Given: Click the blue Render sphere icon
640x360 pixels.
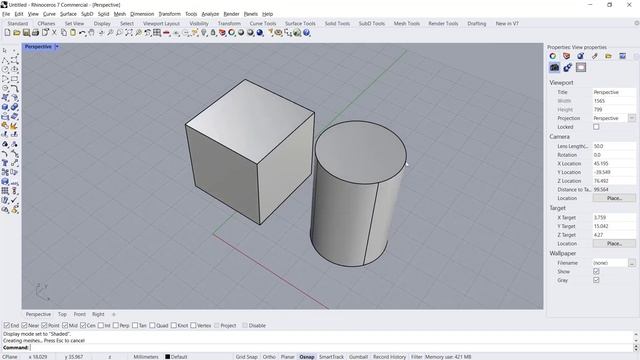Looking at the screenshot, I should (260, 32).
